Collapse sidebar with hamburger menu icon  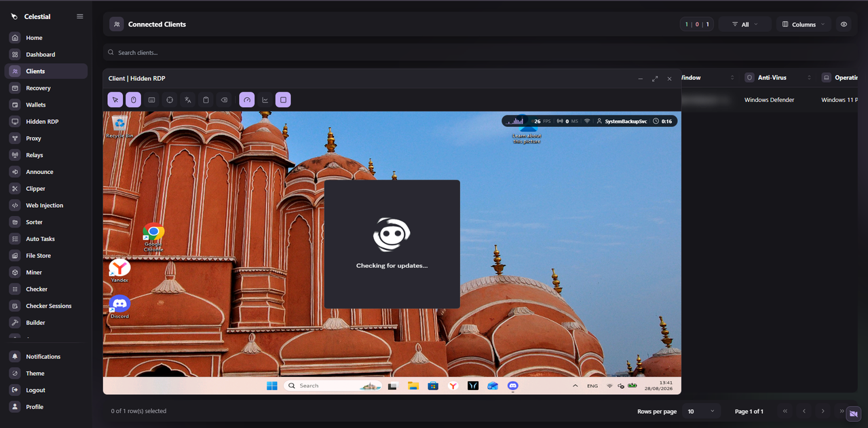pos(80,16)
